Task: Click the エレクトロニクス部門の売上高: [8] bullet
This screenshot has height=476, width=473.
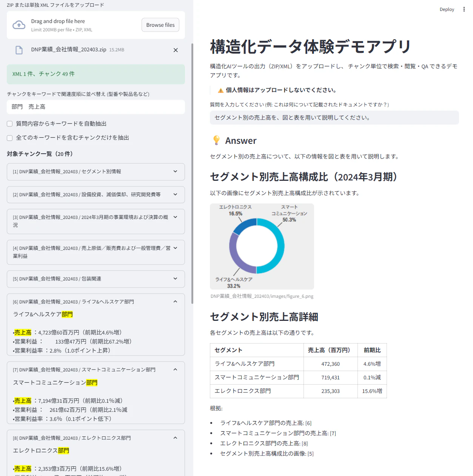Action: [x=264, y=444]
